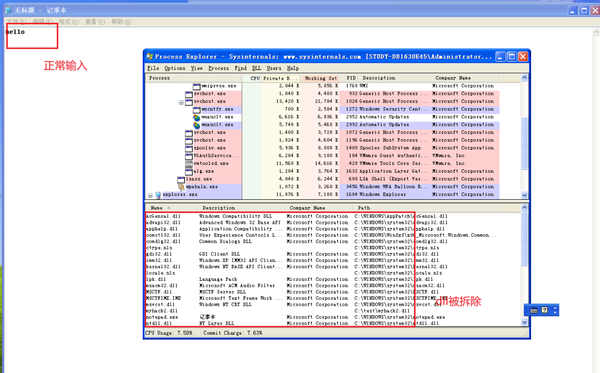Collapse the explorer.exe process tree
This screenshot has height=373, width=600.
coord(150,195)
